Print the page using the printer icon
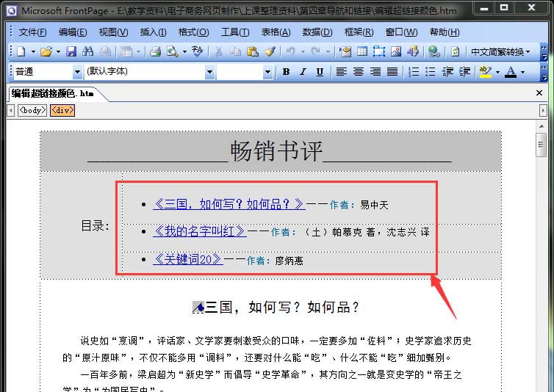Viewport: 554px width, 392px height. click(x=155, y=52)
